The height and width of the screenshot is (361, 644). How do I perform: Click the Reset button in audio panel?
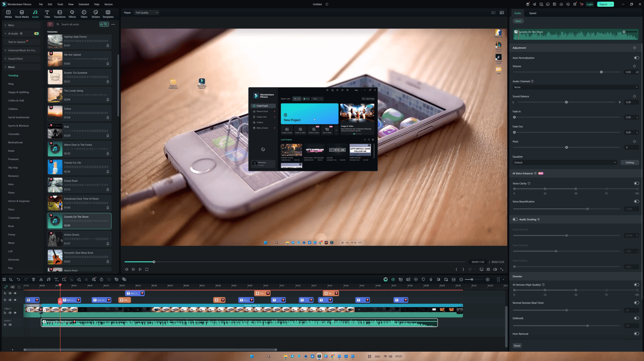pyautogui.click(x=517, y=346)
